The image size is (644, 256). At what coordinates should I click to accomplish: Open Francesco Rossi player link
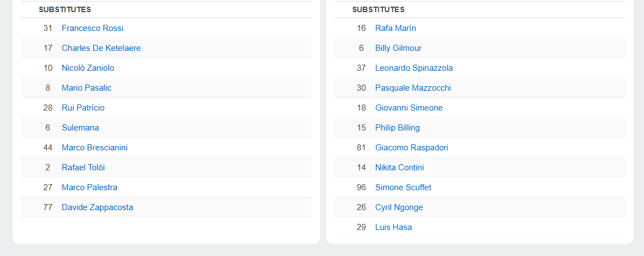coord(92,28)
